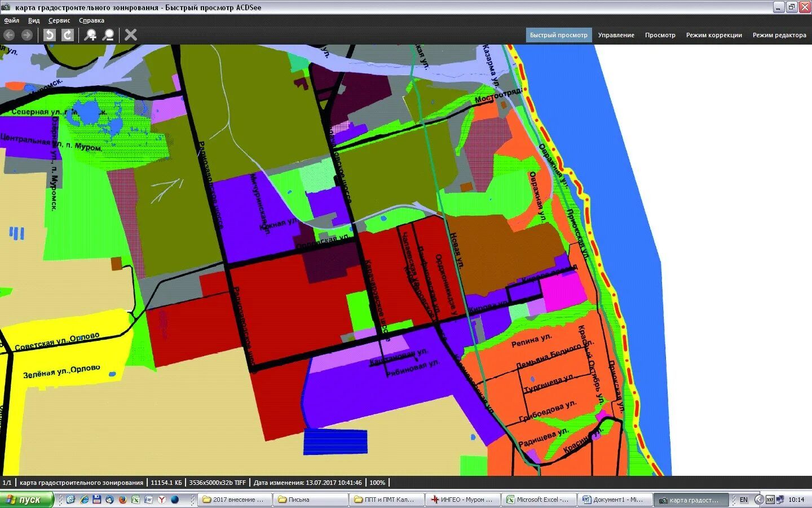Rotate the image clockwise
Image resolution: width=812 pixels, height=508 pixels.
68,35
